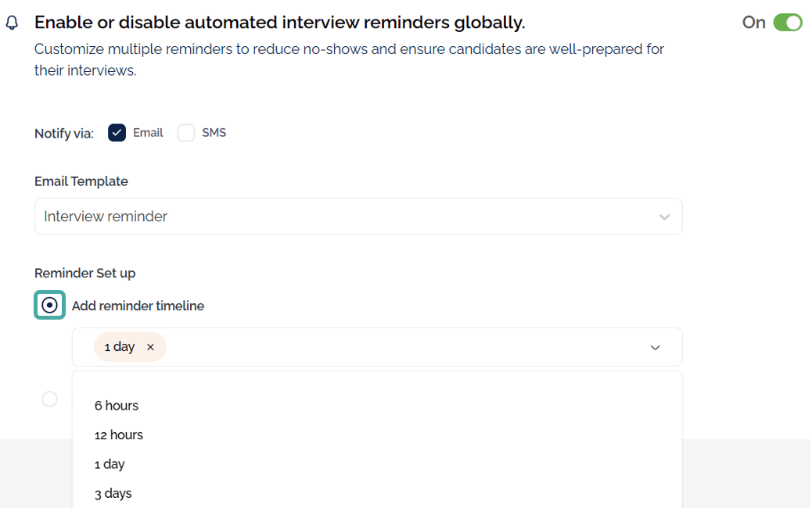The height and width of the screenshot is (508, 812).
Task: Choose "1 day" in the dropdown list
Action: click(x=110, y=464)
